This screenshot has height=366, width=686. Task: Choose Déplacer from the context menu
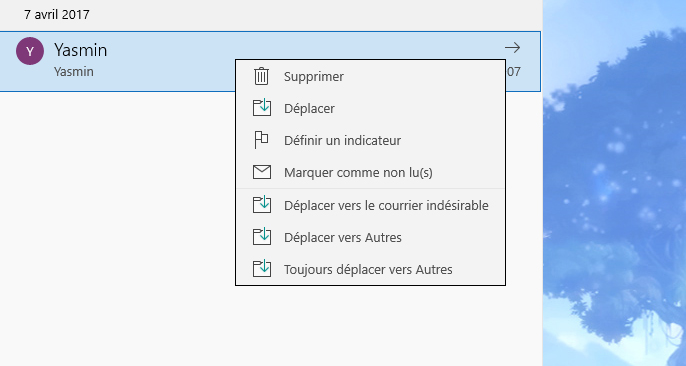coord(371,108)
